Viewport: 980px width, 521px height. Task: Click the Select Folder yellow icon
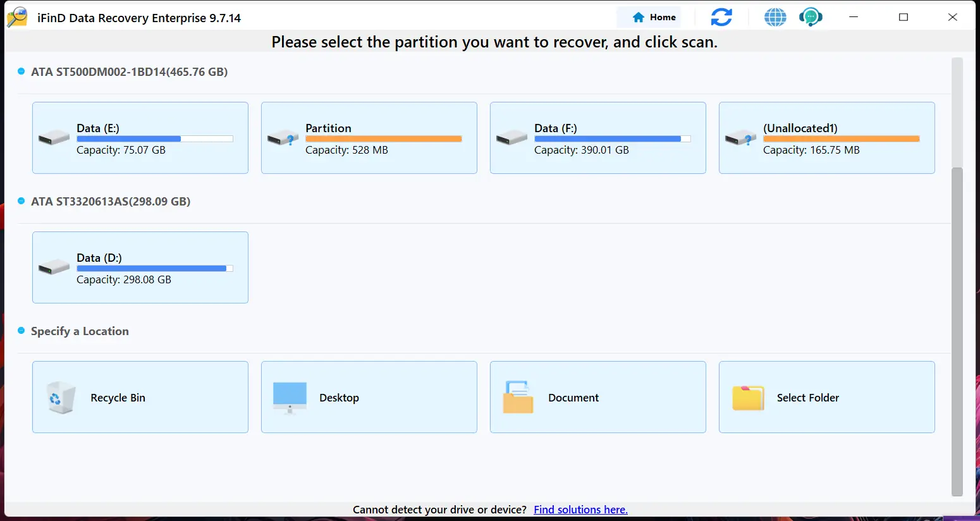(749, 398)
